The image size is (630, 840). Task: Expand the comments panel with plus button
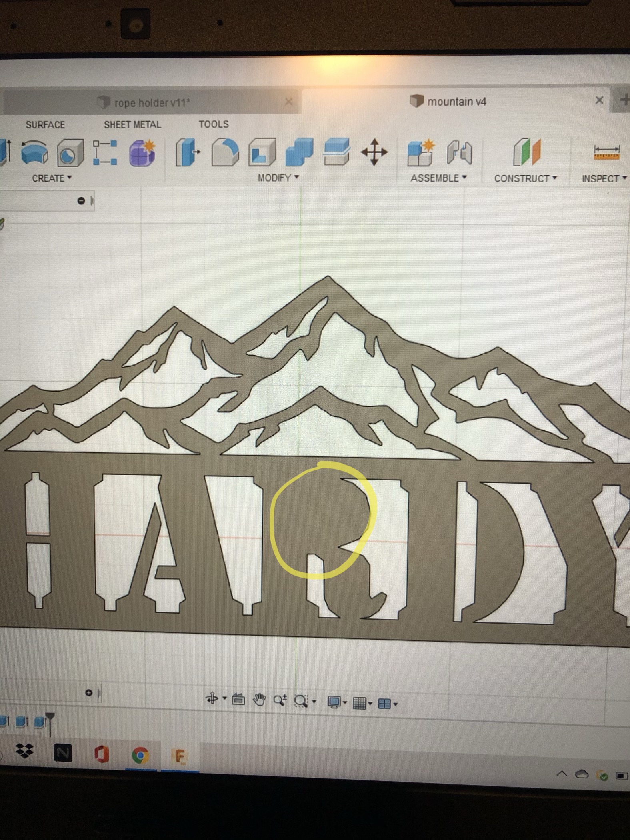coord(89,693)
